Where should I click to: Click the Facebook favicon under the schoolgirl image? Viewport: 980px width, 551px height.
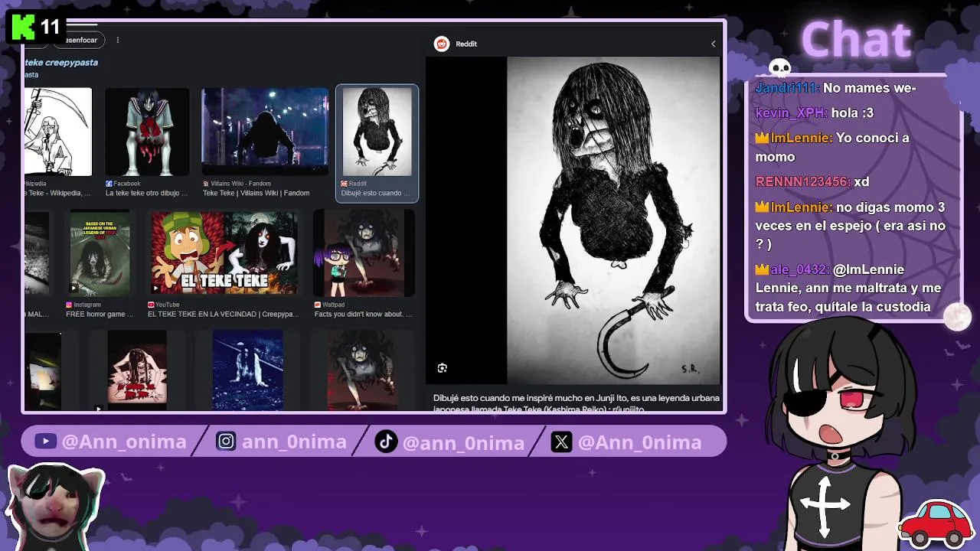109,184
